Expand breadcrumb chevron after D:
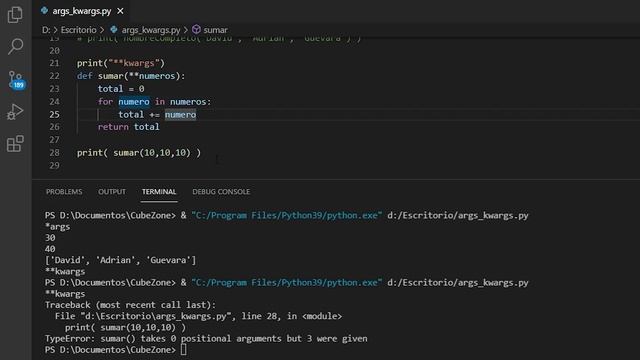This screenshot has width=640, height=360. (56, 30)
